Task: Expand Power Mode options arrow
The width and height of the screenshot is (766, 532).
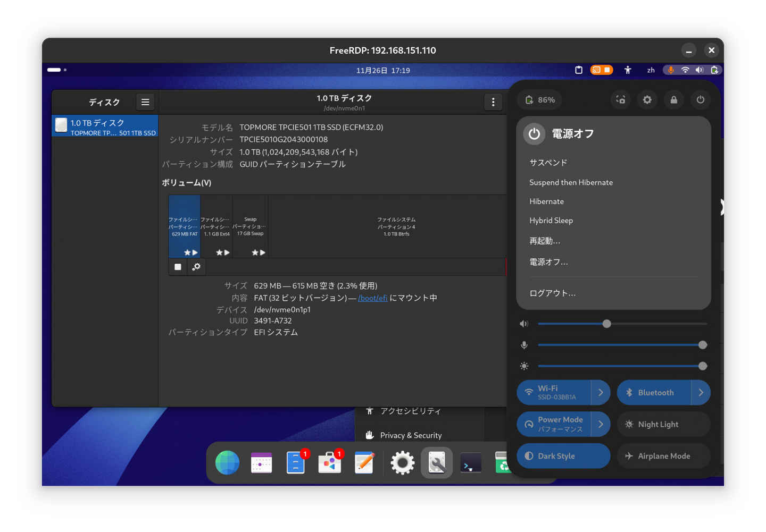Action: (601, 424)
